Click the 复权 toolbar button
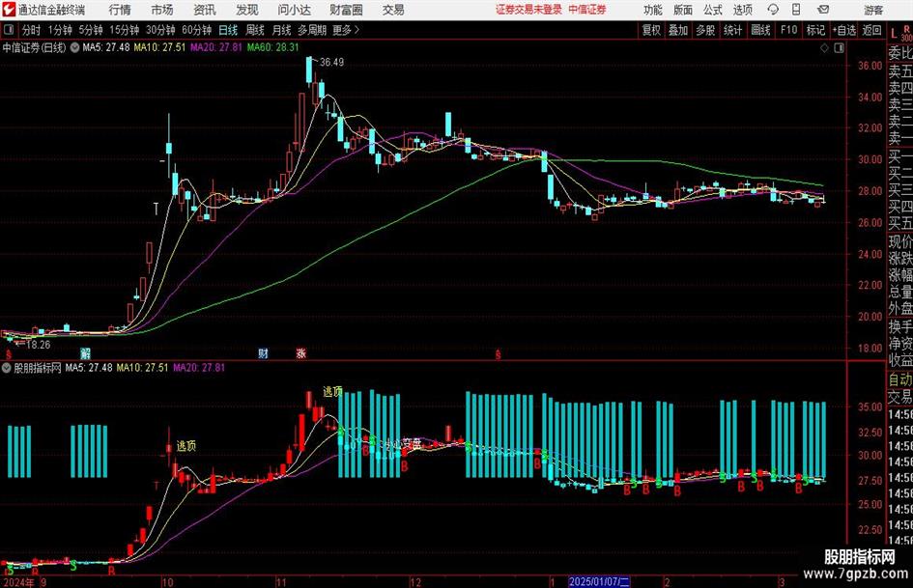 click(x=651, y=30)
